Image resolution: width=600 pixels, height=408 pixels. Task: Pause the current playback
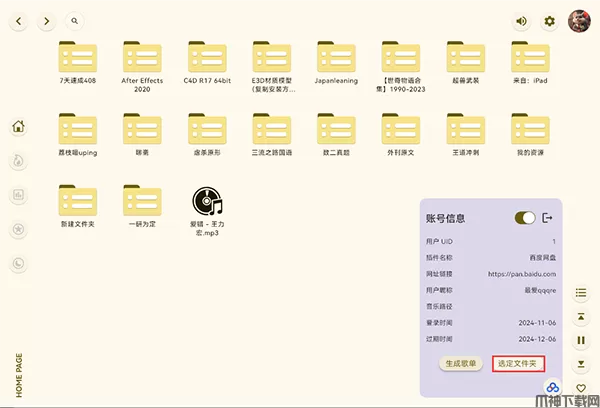(581, 340)
